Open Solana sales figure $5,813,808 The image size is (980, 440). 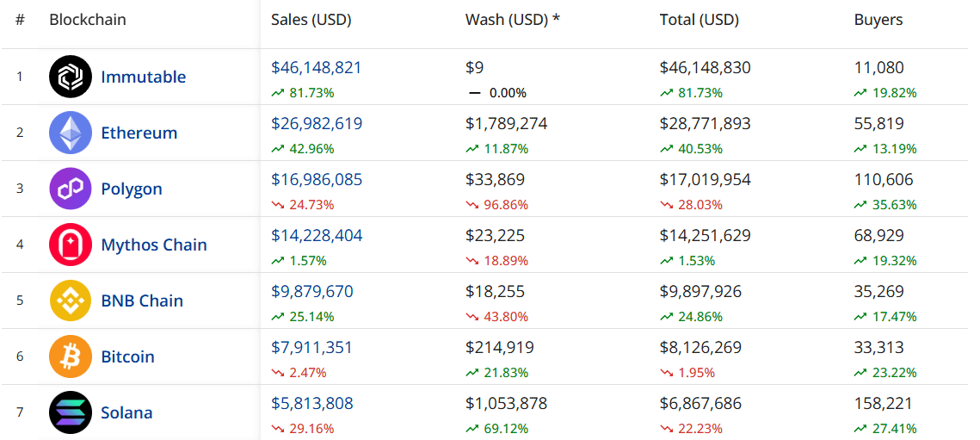tap(311, 403)
